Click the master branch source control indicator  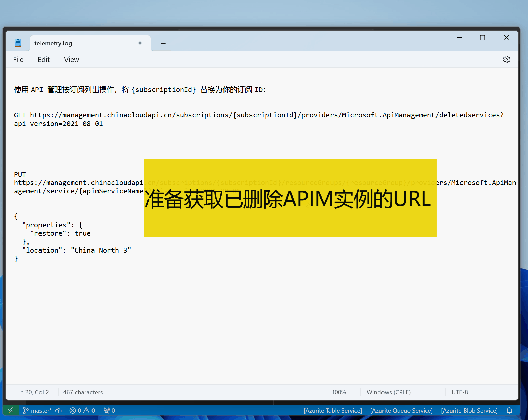pos(37,410)
